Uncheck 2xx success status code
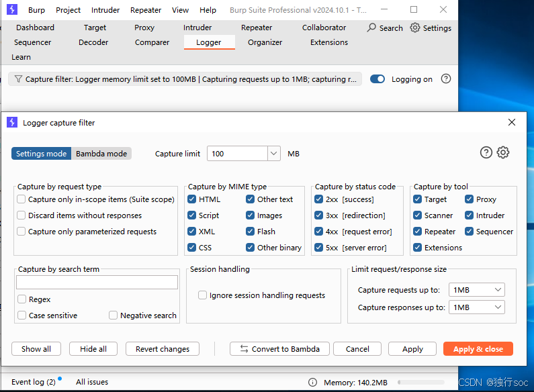The image size is (534, 392). pos(319,199)
